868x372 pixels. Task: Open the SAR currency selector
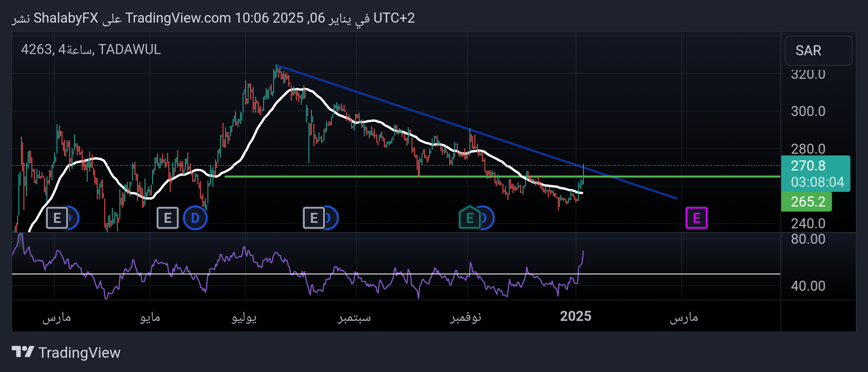[x=818, y=51]
